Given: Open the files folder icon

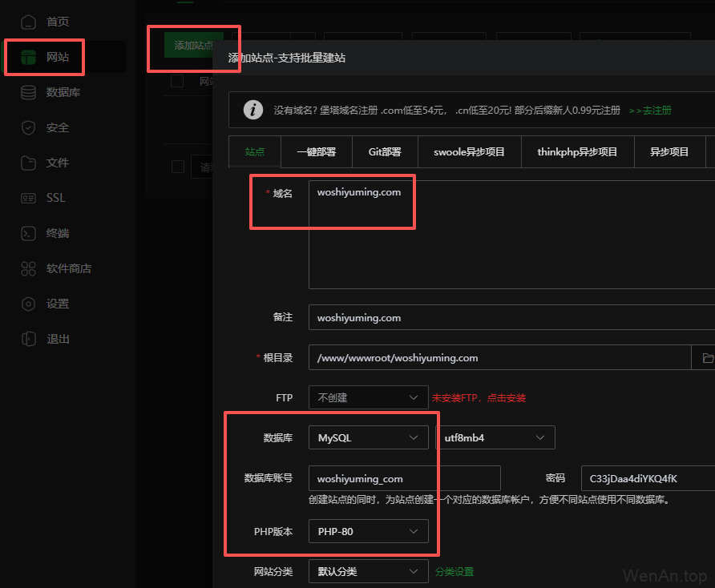Looking at the screenshot, I should click(29, 163).
